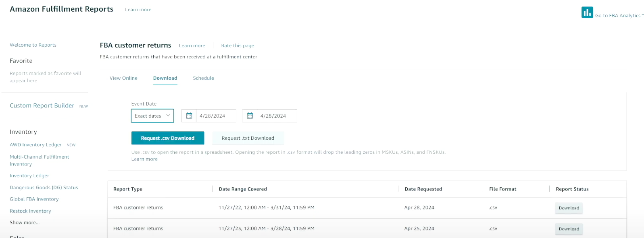Open the Exact dates dropdown
Screen dimensions: 644x238
[152, 116]
